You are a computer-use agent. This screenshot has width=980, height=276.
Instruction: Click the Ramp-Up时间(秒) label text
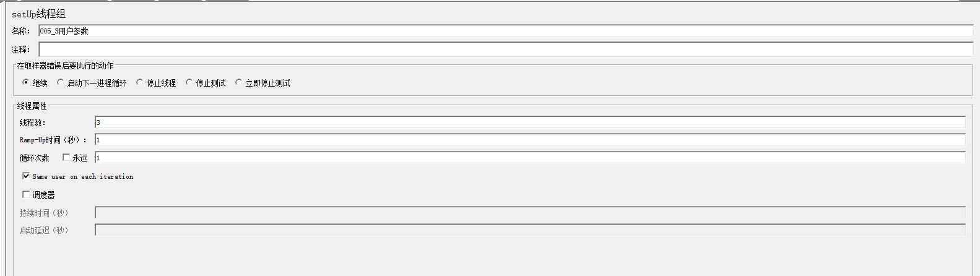[53, 140]
